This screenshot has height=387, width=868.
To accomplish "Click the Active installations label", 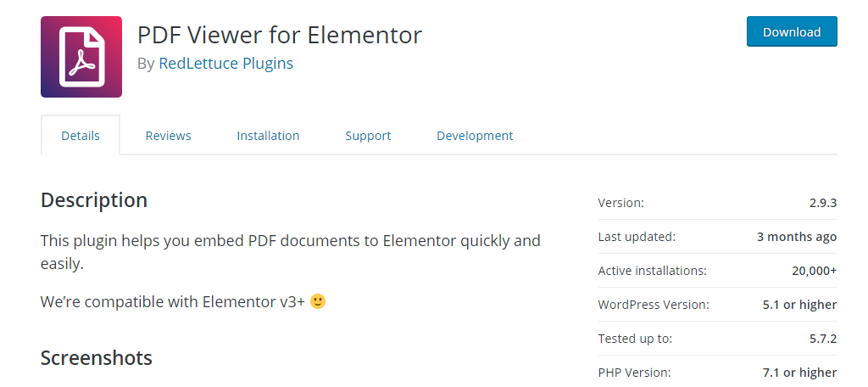I will click(653, 271).
